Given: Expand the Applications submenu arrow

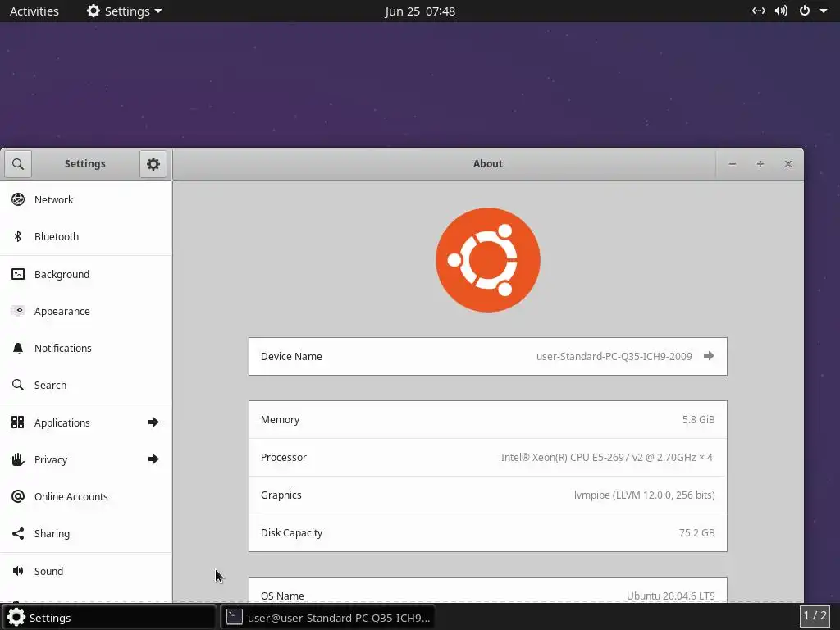Looking at the screenshot, I should click(x=153, y=422).
